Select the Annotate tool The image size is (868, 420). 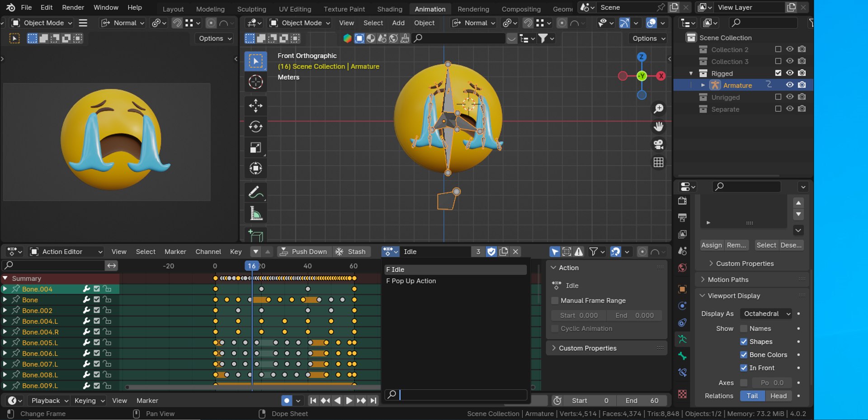pyautogui.click(x=255, y=193)
